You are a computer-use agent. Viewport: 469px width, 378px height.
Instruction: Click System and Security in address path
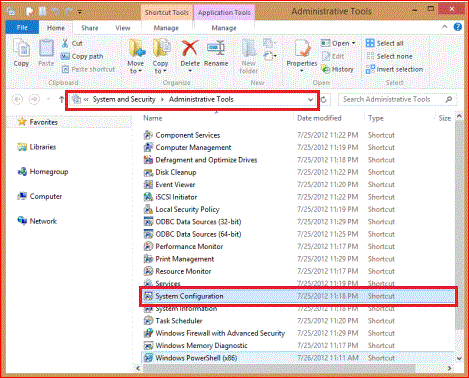[124, 99]
